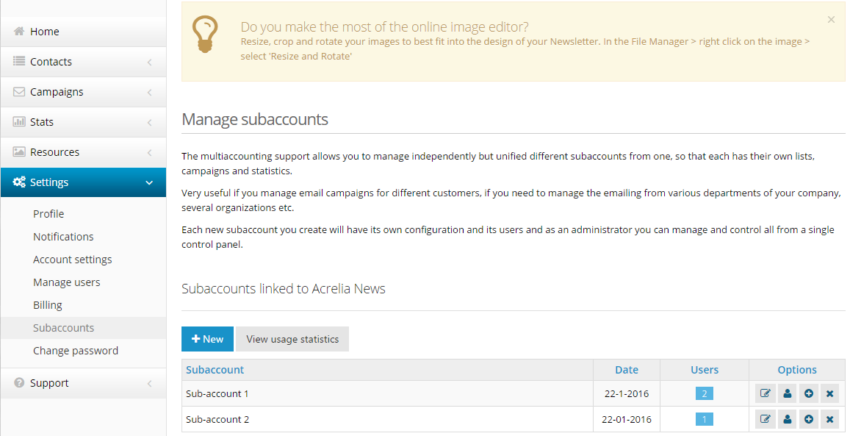
Task: Delete Sub-account 2 with the X icon
Action: coord(829,419)
